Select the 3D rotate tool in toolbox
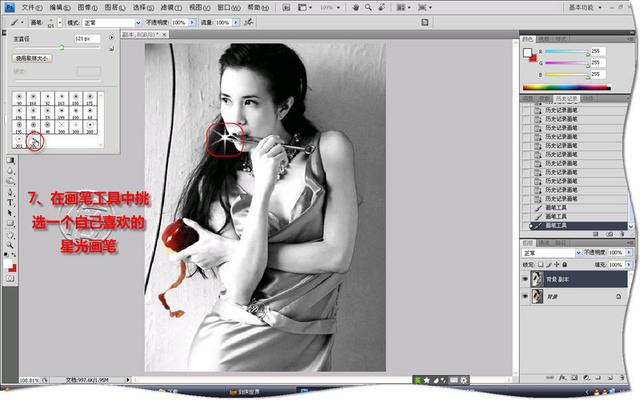Image resolution: width=640 pixels, height=400 pixels. [x=10, y=235]
